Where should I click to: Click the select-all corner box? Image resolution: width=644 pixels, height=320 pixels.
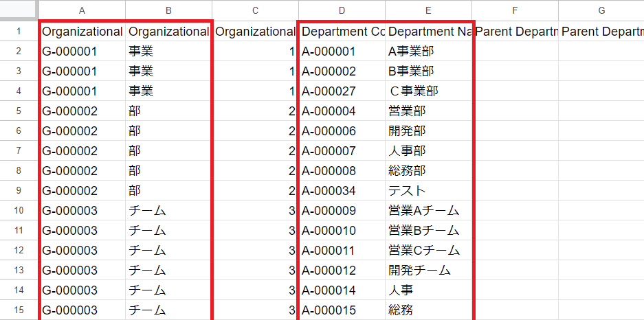coord(19,10)
